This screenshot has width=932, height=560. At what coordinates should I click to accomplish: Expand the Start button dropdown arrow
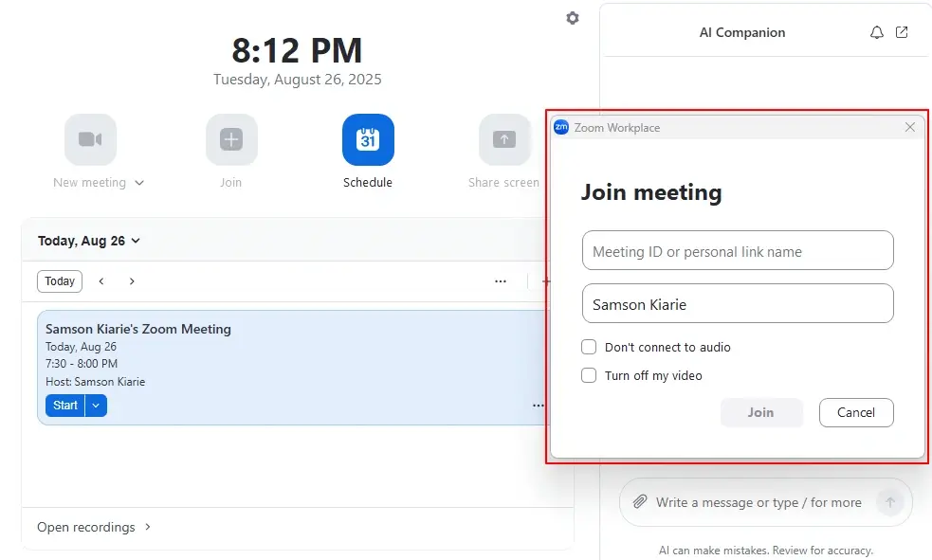tap(96, 406)
